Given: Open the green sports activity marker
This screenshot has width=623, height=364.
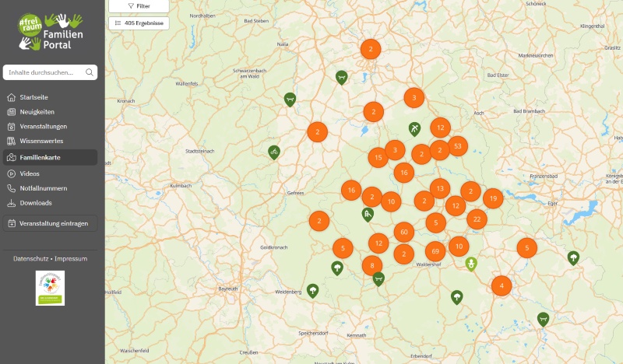Looking at the screenshot, I should pos(414,128).
